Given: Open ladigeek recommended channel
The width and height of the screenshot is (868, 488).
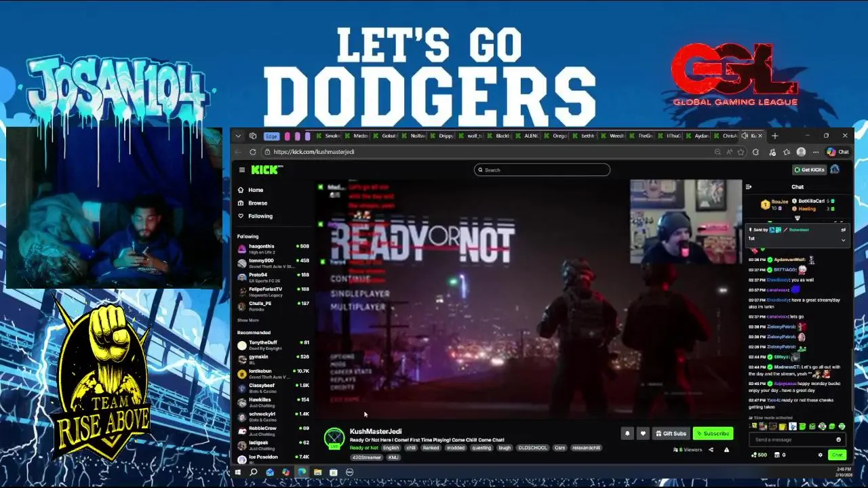Looking at the screenshot, I should click(x=273, y=445).
